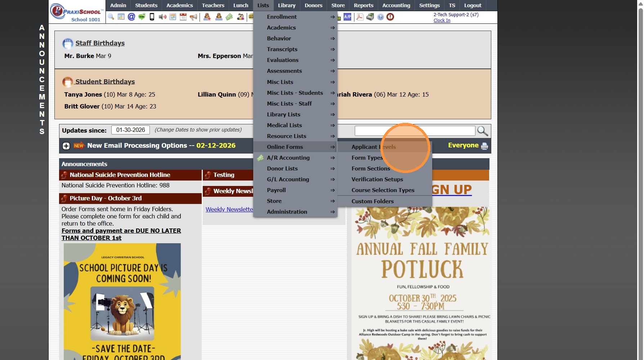Click the page's vertical scrollbar

point(640,180)
